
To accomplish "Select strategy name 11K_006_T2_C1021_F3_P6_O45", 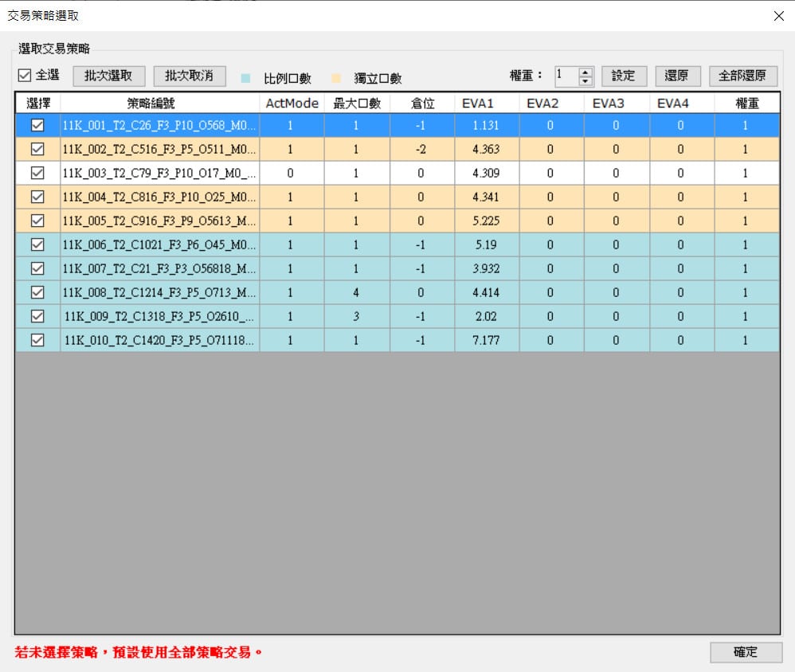I will [159, 244].
